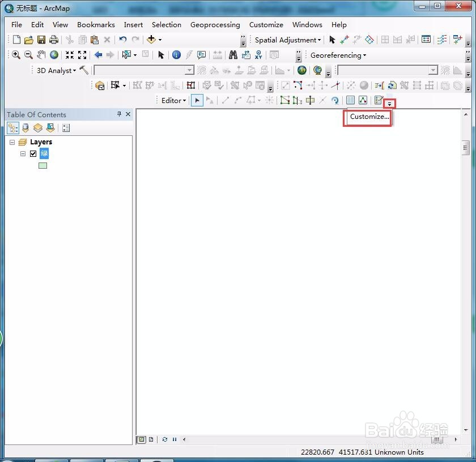This screenshot has height=462, width=476.
Task: Click the Print icon
Action: (x=54, y=40)
